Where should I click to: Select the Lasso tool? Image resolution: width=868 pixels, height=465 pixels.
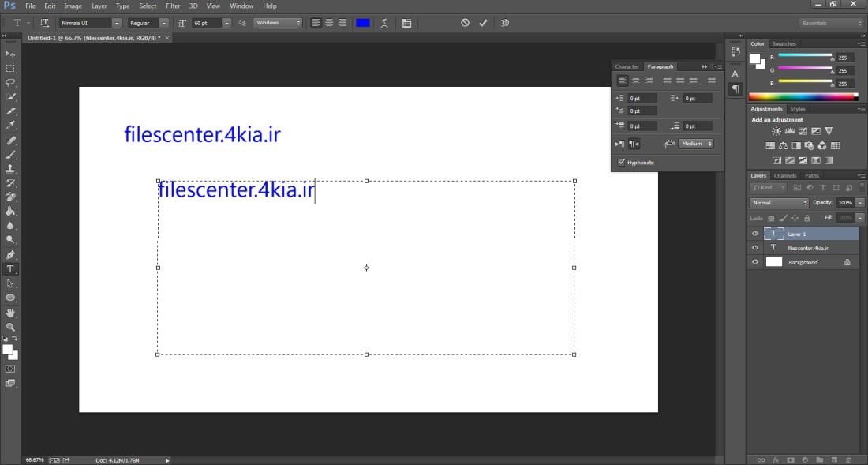(11, 82)
